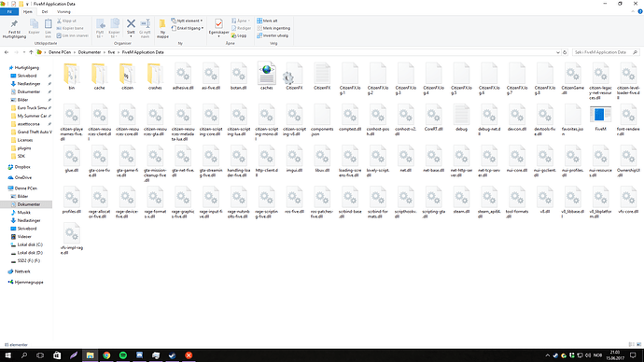Screen dimensions: 644x362
Task: Click Denne PCen in address bar
Action: coord(60,52)
